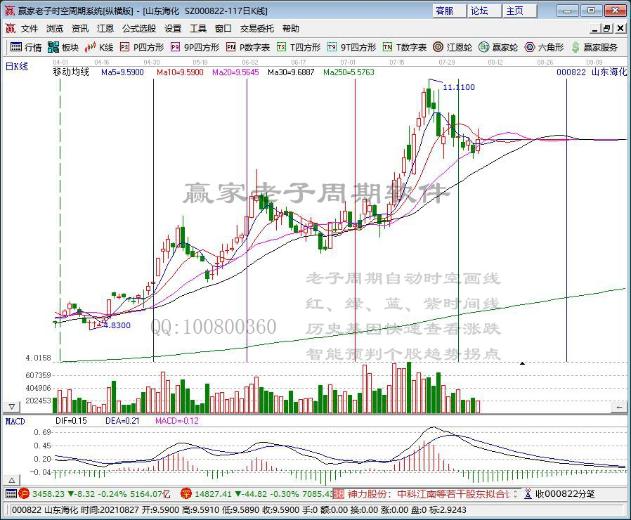The image size is (631, 520).
Task: Click the MACD=0.12 value
Action: (x=177, y=421)
